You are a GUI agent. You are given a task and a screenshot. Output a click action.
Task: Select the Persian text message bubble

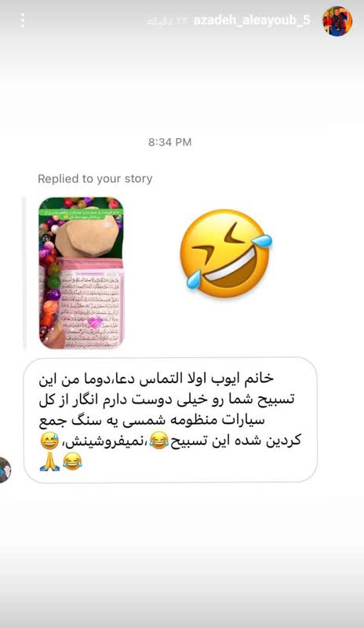(x=170, y=420)
